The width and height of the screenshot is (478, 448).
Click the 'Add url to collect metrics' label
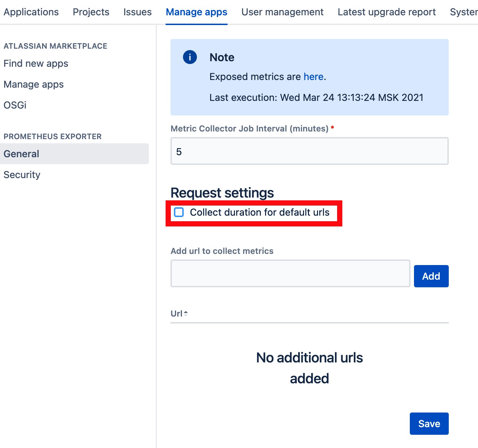point(222,251)
